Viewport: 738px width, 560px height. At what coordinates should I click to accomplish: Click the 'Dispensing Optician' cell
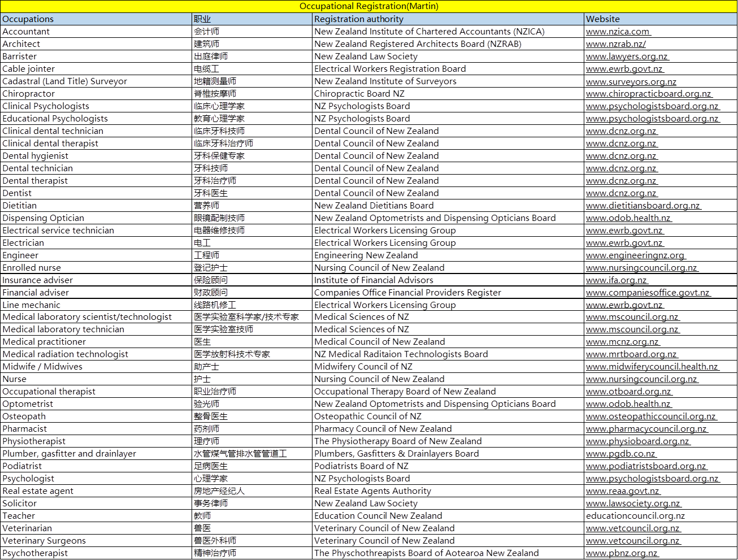click(x=97, y=218)
